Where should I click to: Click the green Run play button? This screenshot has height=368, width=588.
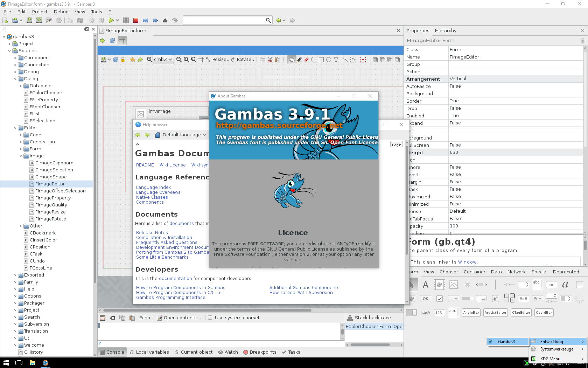click(111, 20)
